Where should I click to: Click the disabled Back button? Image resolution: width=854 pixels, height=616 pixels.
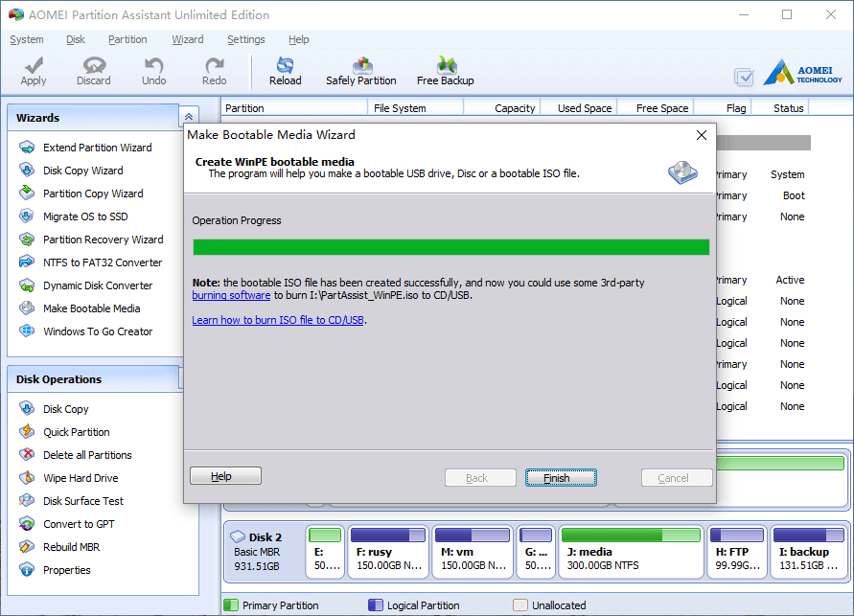pos(480,478)
